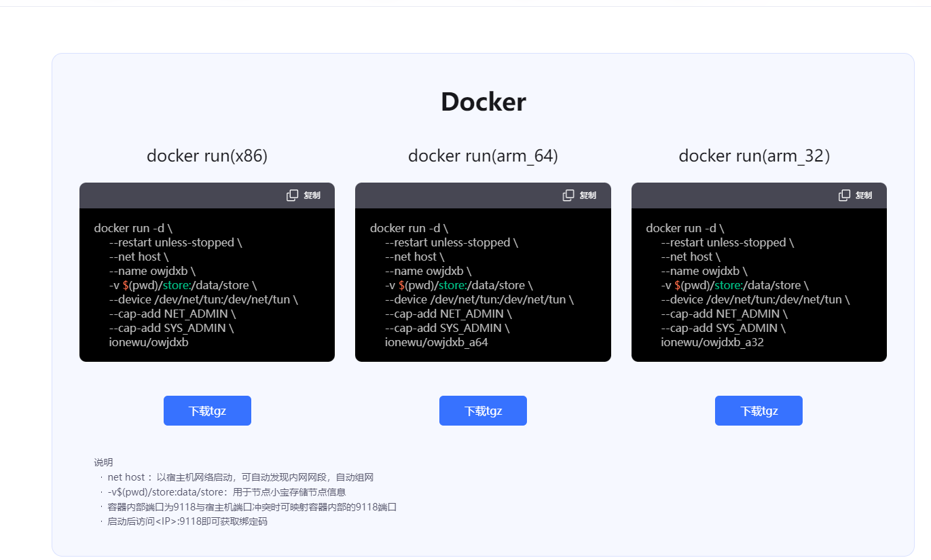Select the docker run(x86) section title
The height and width of the screenshot is (560, 931).
pos(207,156)
